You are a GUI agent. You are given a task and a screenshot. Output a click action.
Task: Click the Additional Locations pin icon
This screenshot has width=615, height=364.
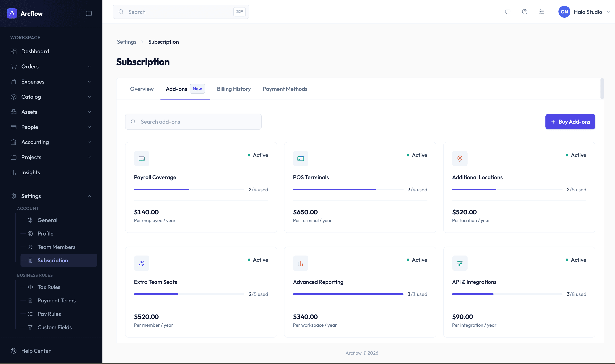point(459,159)
